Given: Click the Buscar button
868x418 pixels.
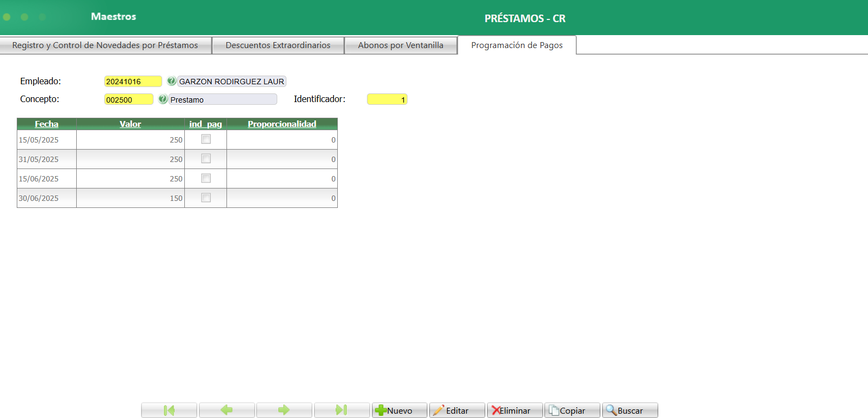Looking at the screenshot, I should (630, 410).
